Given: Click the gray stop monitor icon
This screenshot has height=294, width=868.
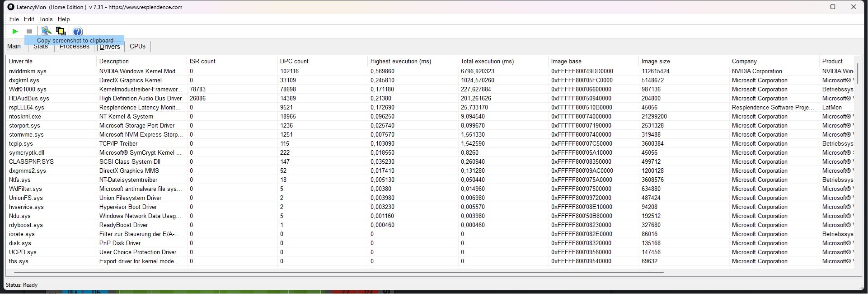Looking at the screenshot, I should pyautogui.click(x=29, y=31).
